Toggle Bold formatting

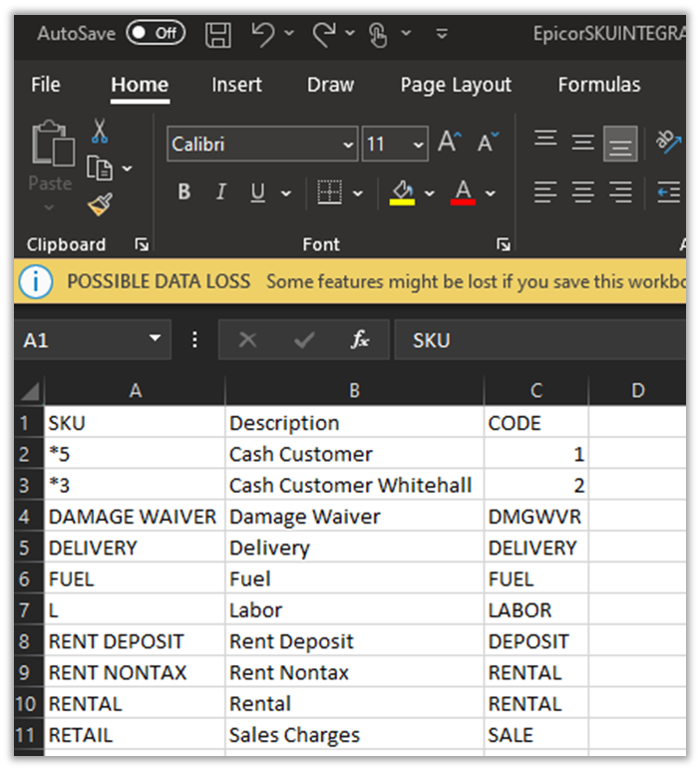tap(183, 193)
